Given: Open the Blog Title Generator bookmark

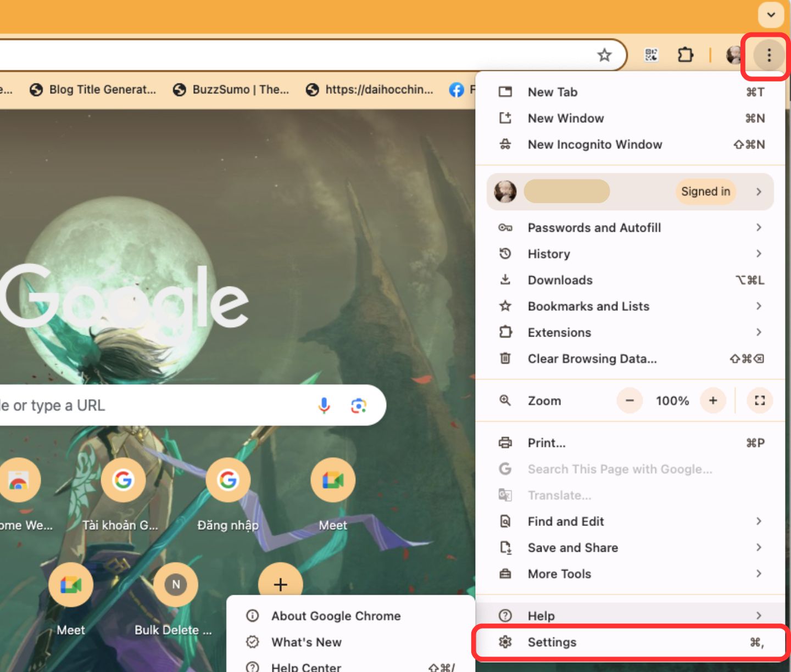Looking at the screenshot, I should [93, 89].
